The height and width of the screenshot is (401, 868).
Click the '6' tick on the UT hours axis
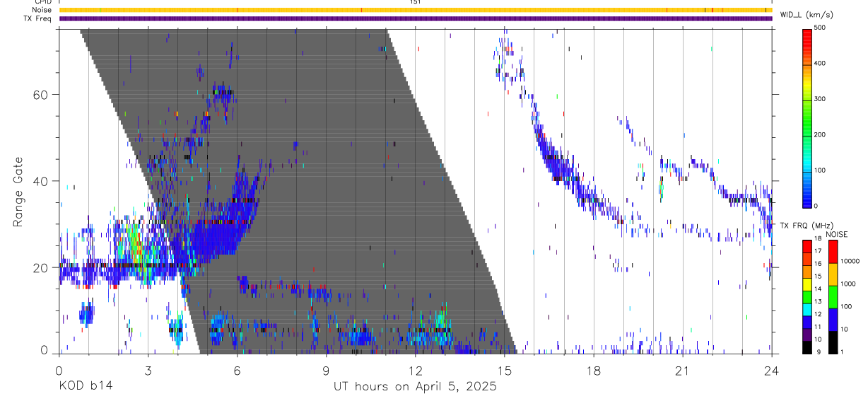click(237, 370)
